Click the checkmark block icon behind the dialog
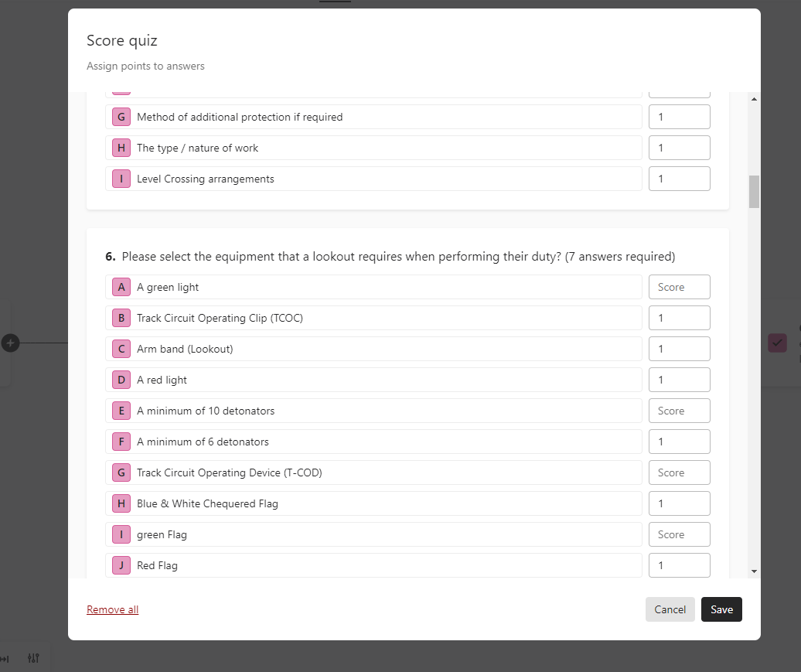This screenshot has height=672, width=801. coord(777,343)
